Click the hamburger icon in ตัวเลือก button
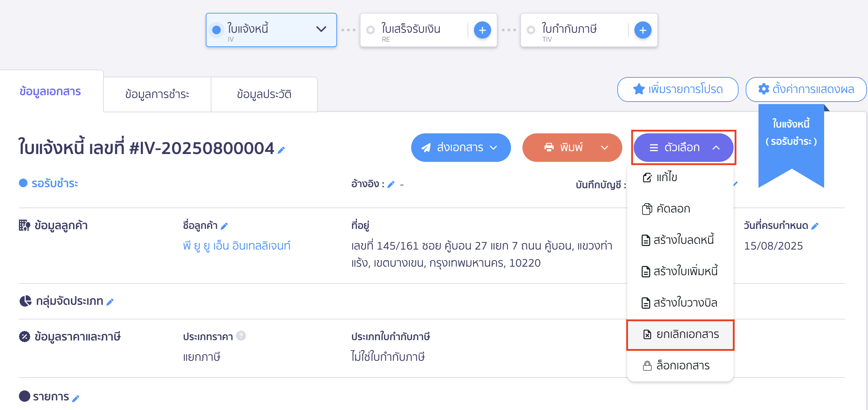 (x=654, y=148)
